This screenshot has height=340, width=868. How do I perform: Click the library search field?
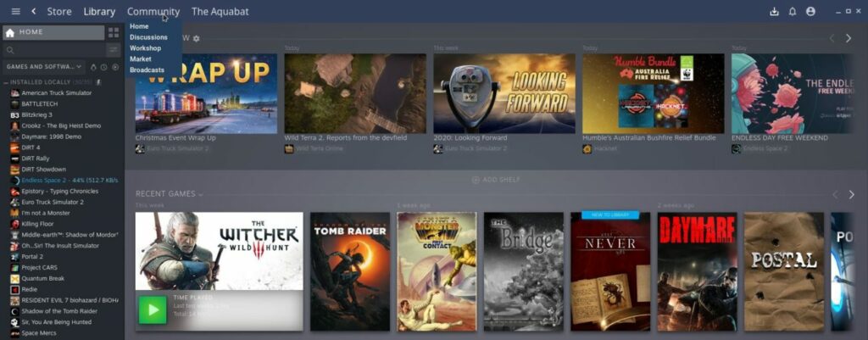[x=51, y=50]
